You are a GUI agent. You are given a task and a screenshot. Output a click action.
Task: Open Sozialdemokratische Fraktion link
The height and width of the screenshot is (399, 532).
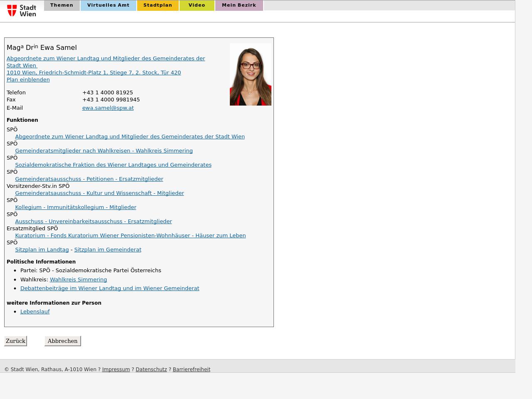click(113, 165)
